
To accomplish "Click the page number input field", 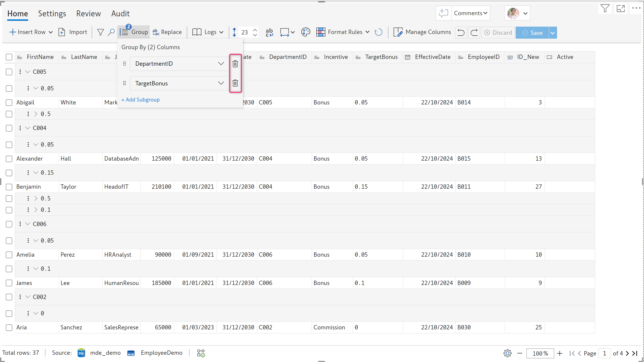I will coord(604,353).
